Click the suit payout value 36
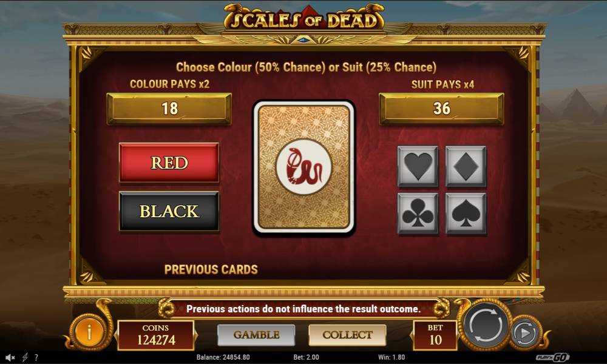Viewport: 607px width, 364px height. (441, 109)
